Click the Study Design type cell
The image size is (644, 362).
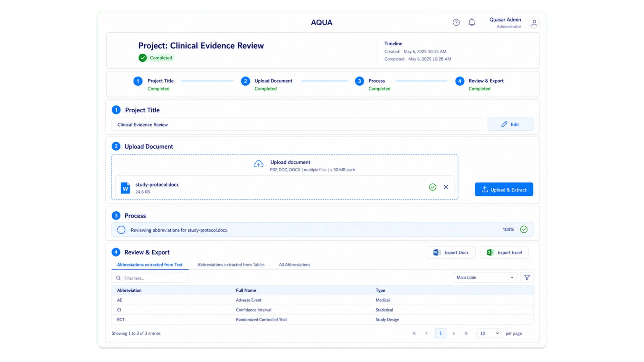pyautogui.click(x=387, y=320)
